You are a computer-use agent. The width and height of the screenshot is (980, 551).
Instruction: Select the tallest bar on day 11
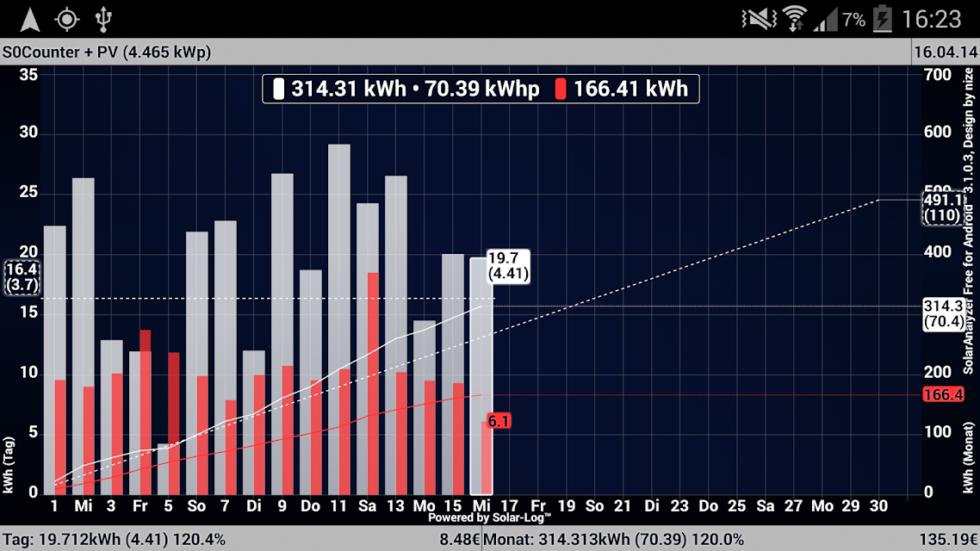pyautogui.click(x=338, y=319)
